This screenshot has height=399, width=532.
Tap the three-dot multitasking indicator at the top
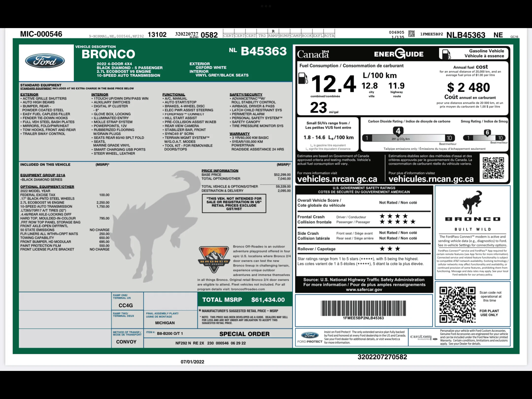266,6
